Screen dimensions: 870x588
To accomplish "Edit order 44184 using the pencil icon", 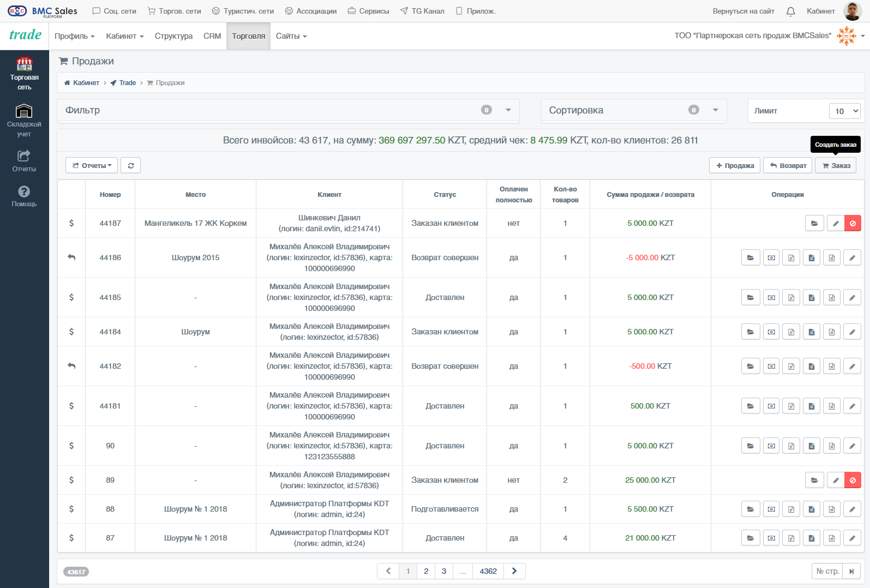I will click(852, 332).
